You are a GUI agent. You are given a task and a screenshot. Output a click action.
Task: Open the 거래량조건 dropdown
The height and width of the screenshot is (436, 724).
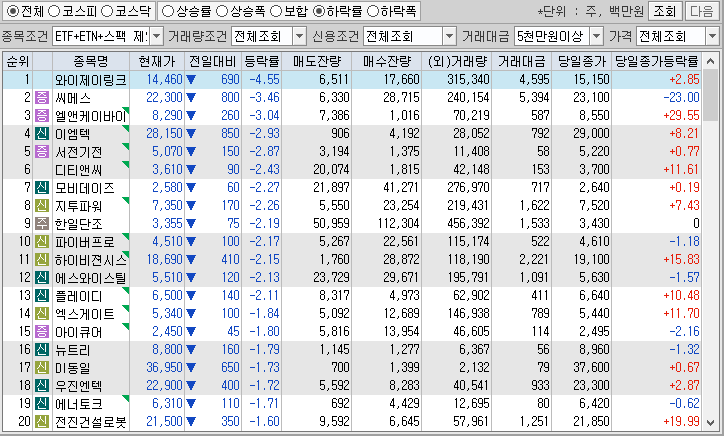(x=300, y=36)
